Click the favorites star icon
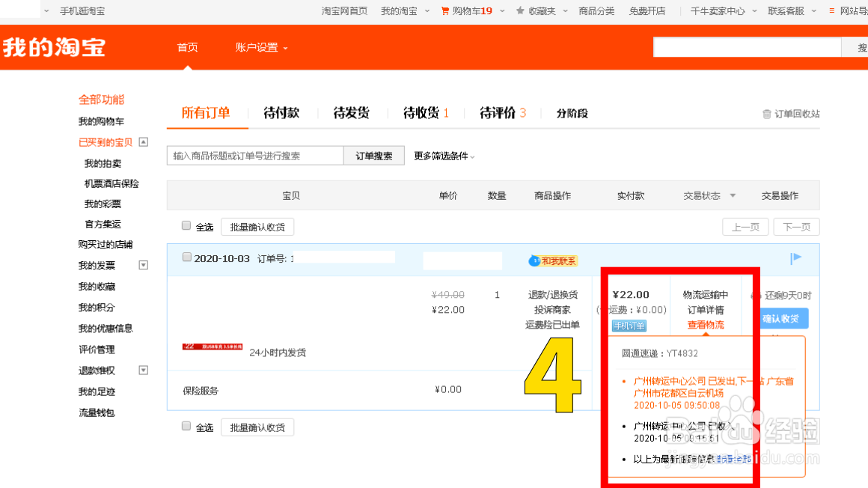 pos(520,10)
